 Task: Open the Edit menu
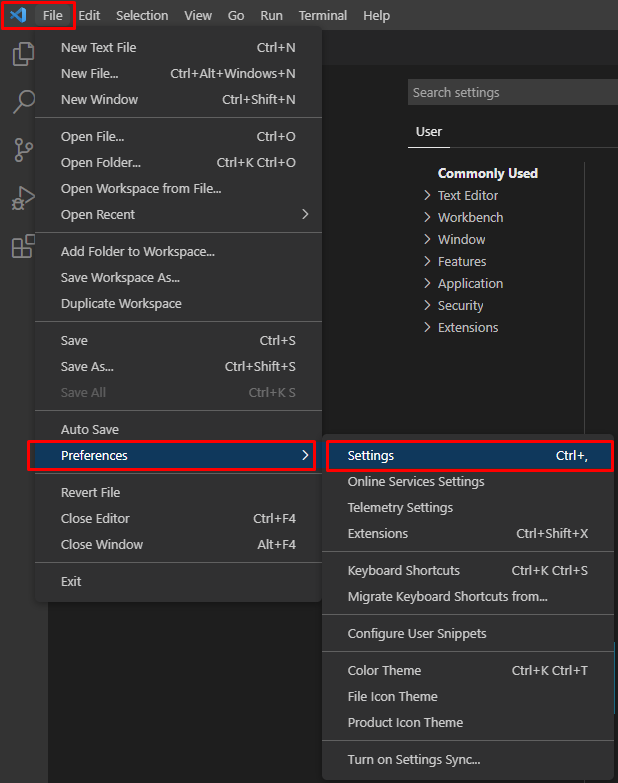89,15
